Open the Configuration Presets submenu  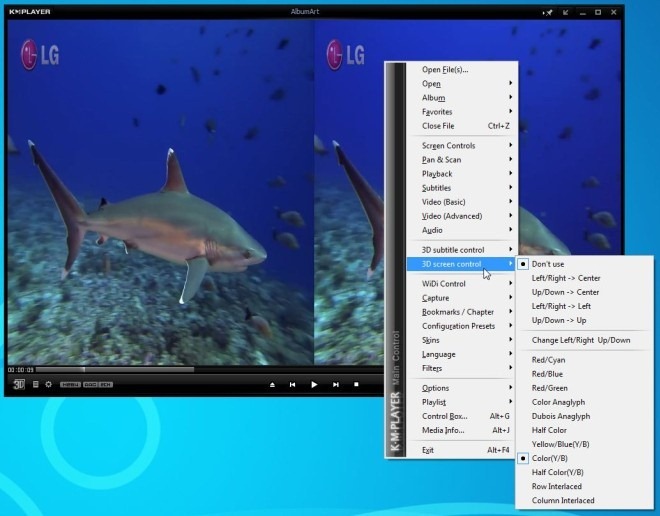tap(462, 326)
